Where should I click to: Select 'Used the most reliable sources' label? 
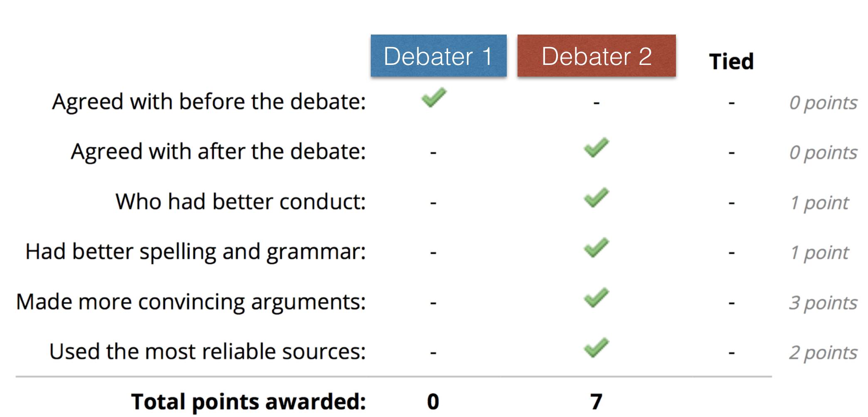[207, 351]
